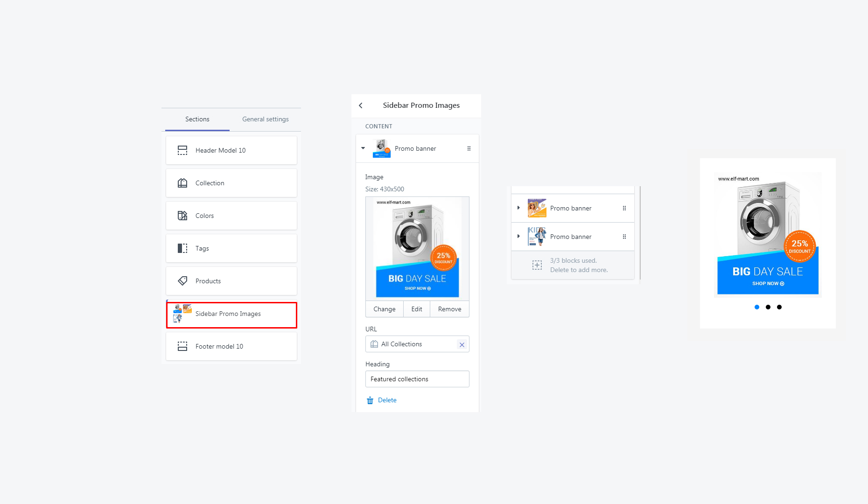Click the Products tag icon
This screenshot has height=504, width=868.
(182, 281)
